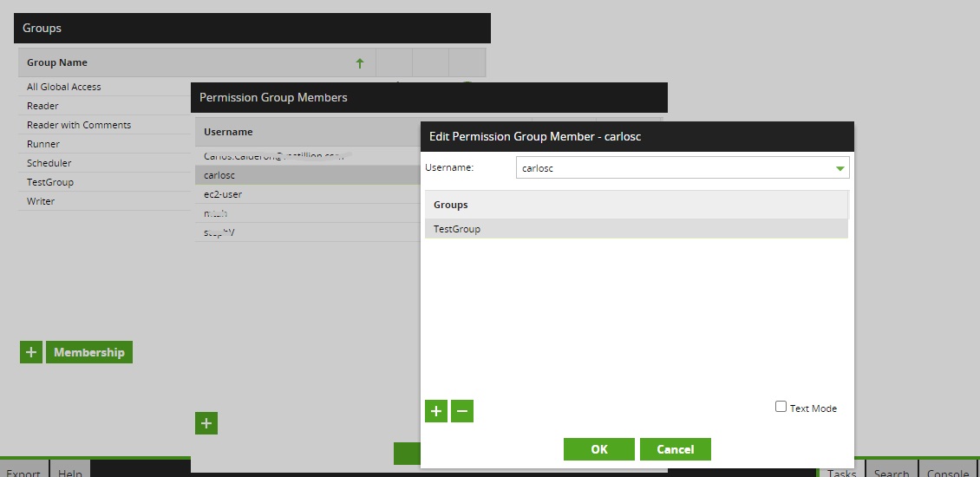Select the carlosc row in Permission Group Members
Screen dimensions: 980x477
click(x=308, y=175)
